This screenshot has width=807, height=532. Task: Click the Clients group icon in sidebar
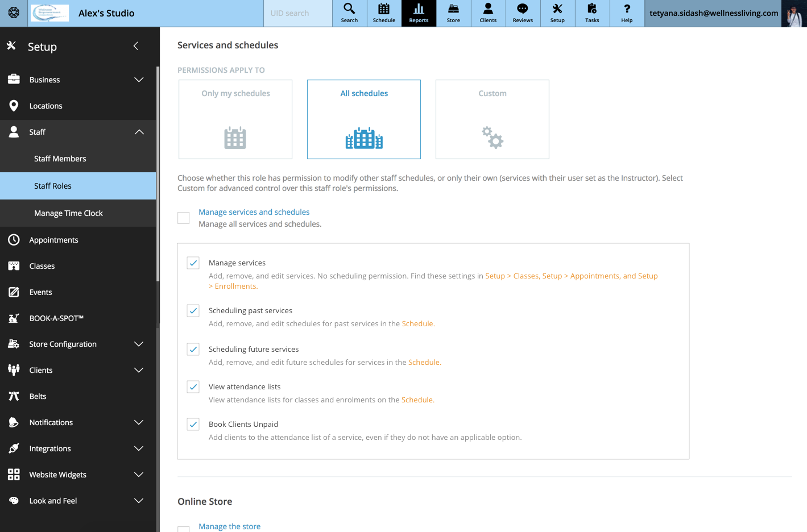click(x=14, y=370)
